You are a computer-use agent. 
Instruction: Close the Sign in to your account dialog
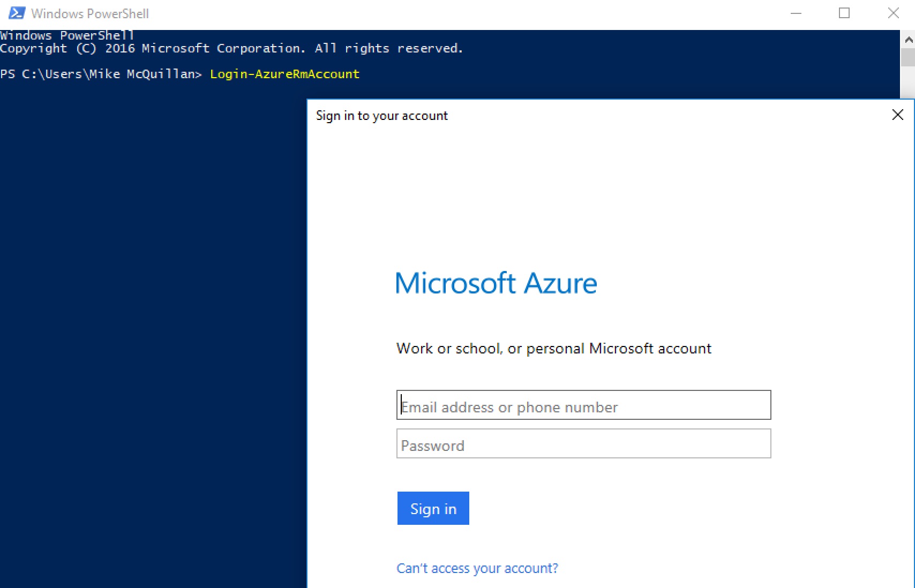(x=898, y=115)
